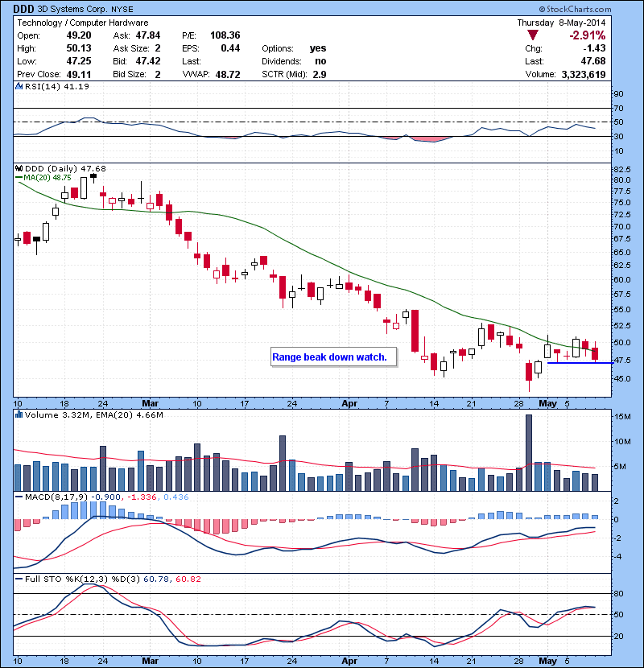
Task: Click the High value 50.13
Action: pyautogui.click(x=79, y=48)
